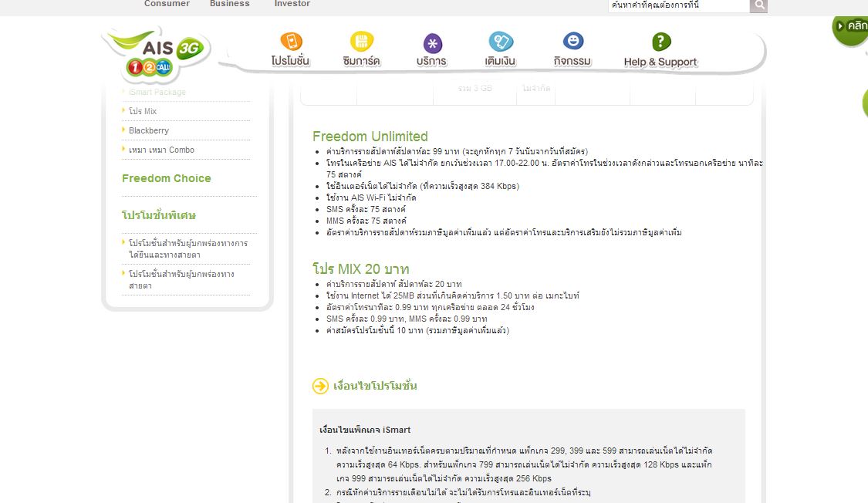Image resolution: width=868 pixels, height=503 pixels.
Task: Switch to the Business tab
Action: tap(229, 4)
